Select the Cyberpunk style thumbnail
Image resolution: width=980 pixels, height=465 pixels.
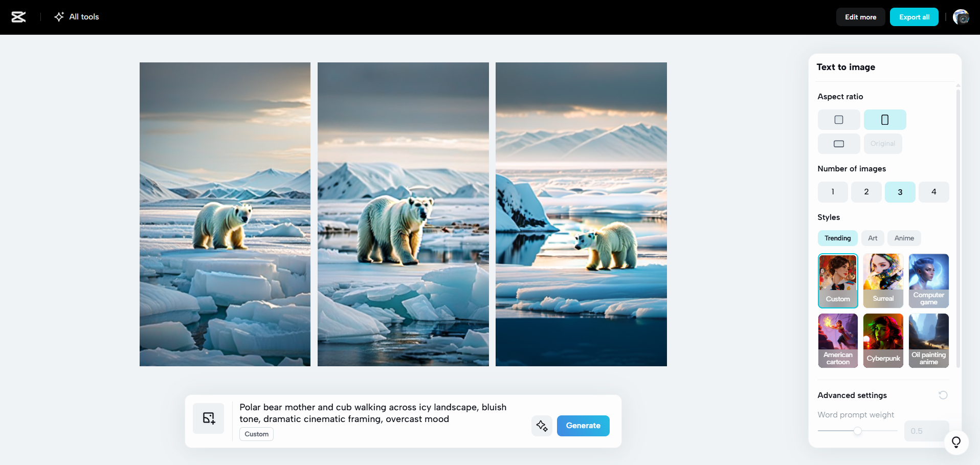click(883, 340)
